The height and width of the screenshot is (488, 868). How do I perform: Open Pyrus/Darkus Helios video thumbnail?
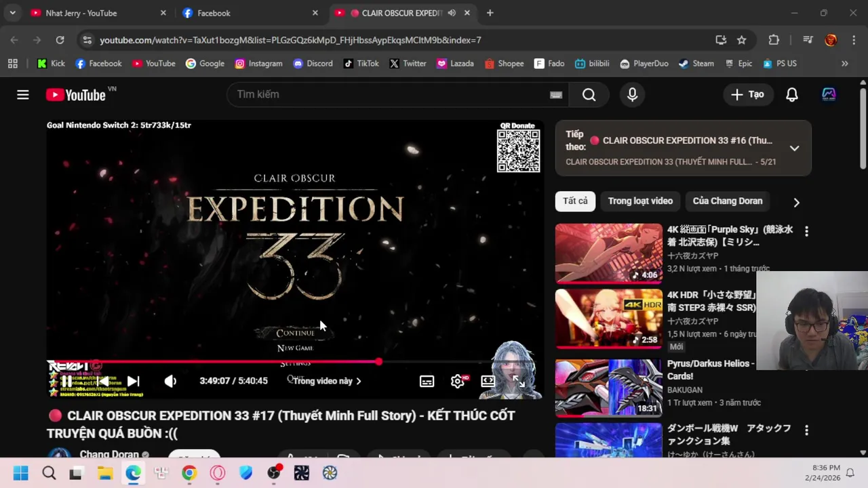point(609,387)
